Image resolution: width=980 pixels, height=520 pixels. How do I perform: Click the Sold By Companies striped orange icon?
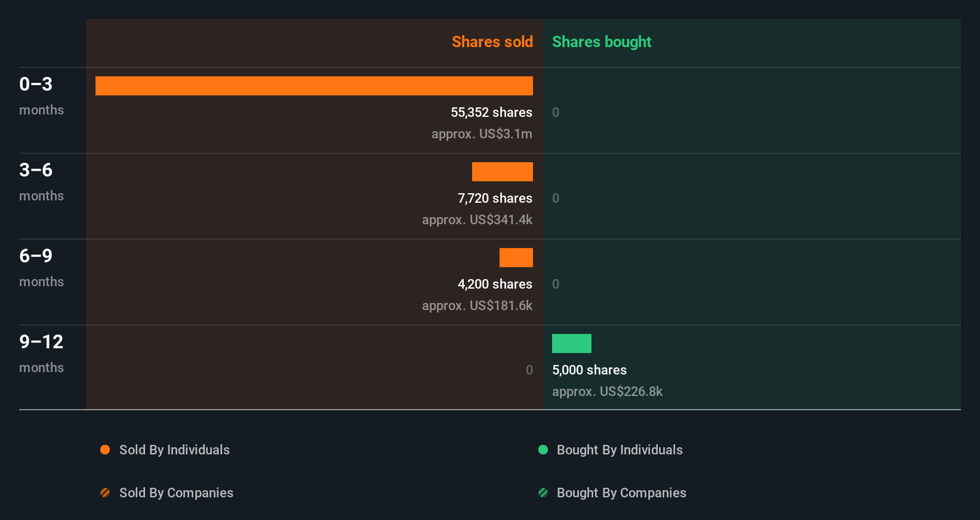coord(105,493)
